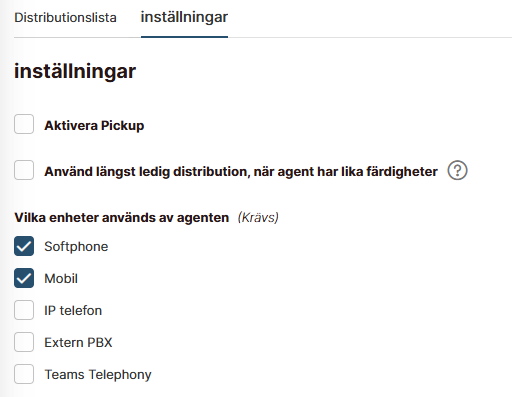
Task: Click the IP telefon label text
Action: click(73, 310)
